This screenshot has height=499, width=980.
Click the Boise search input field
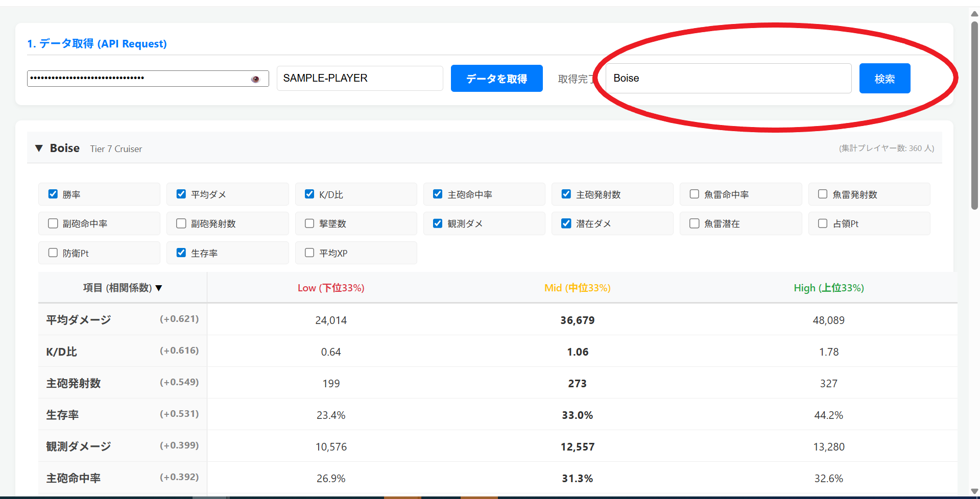pyautogui.click(x=728, y=79)
